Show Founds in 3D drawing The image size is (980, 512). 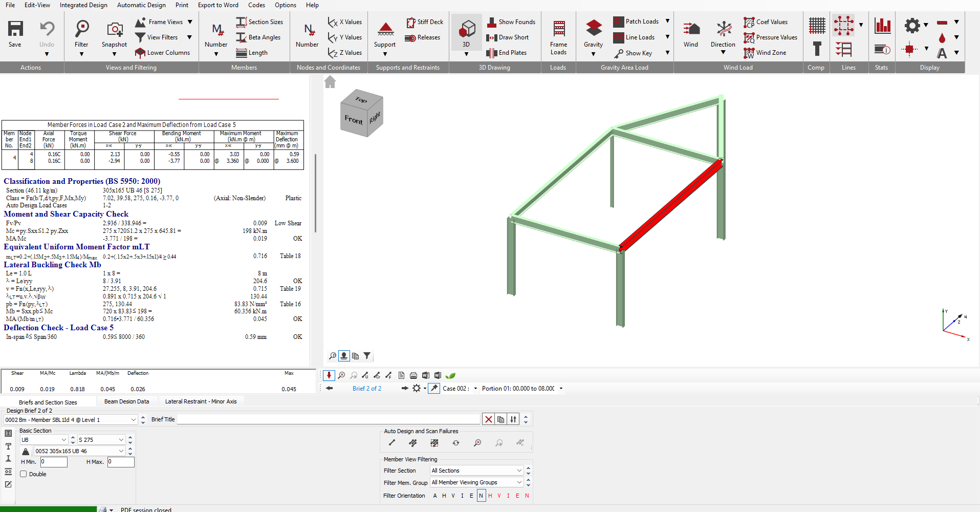click(511, 22)
